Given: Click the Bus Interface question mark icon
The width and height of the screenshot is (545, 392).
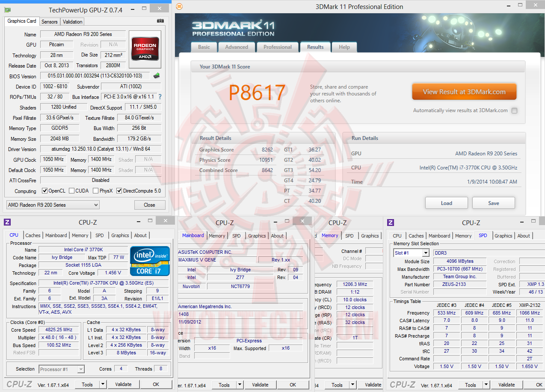Looking at the screenshot, I should click(160, 97).
